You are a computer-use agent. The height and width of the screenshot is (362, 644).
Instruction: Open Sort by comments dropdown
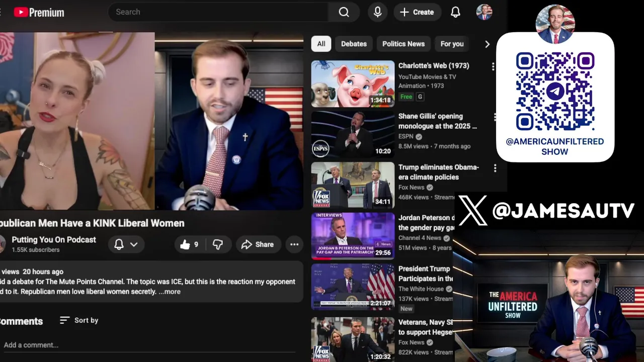pos(79,320)
